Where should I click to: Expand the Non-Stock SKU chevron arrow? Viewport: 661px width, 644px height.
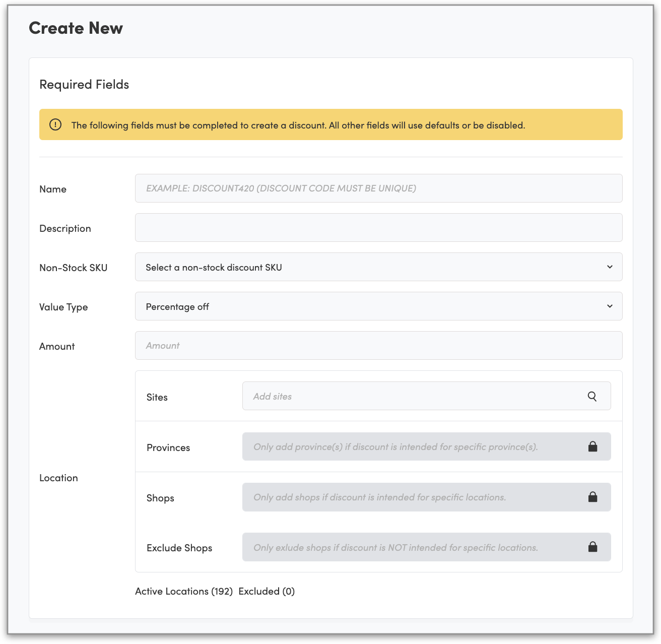pyautogui.click(x=610, y=267)
